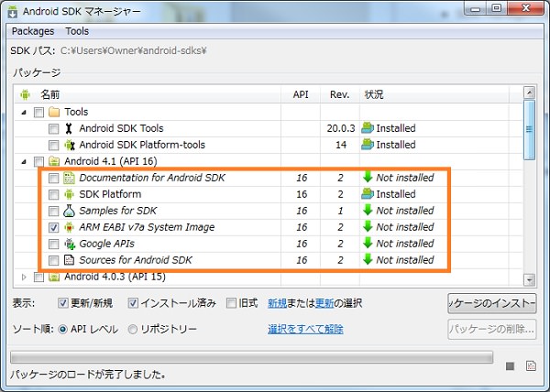
Task: Click the API column header
Action: 301,94
